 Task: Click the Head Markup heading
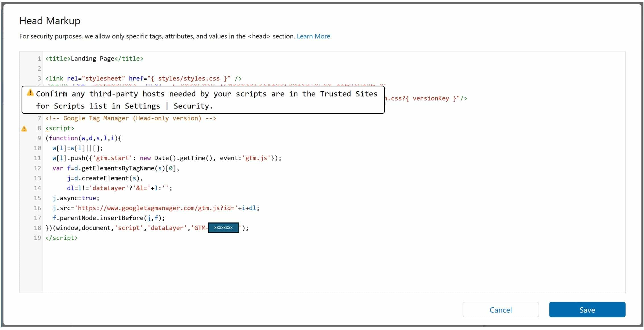point(50,21)
